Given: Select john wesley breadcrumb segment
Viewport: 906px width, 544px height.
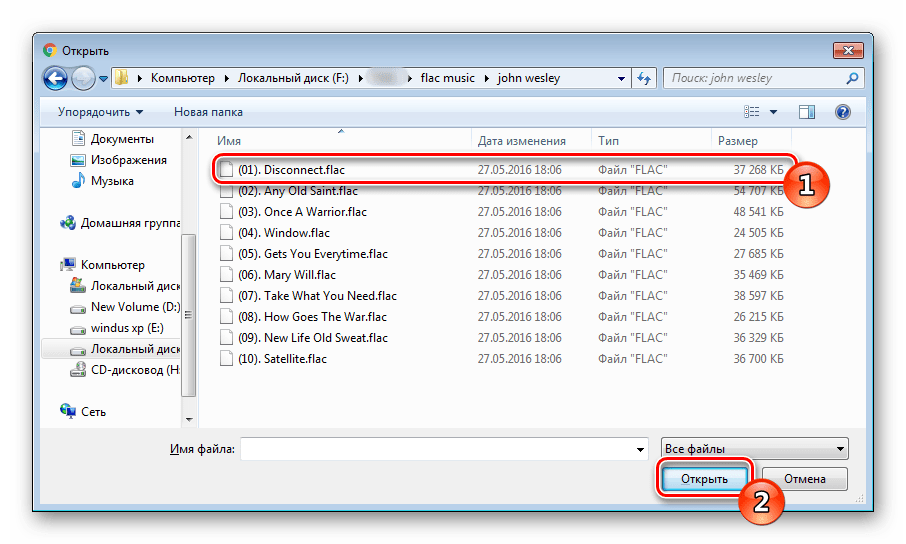Looking at the screenshot, I should click(528, 78).
